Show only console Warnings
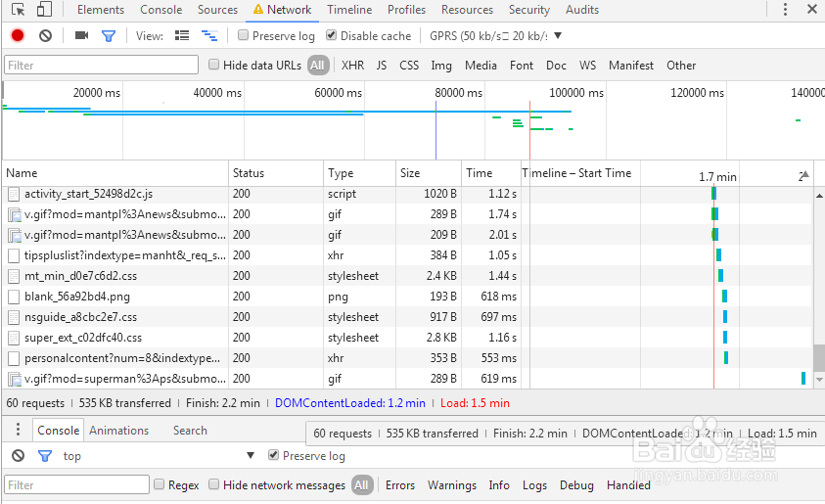 click(452, 485)
